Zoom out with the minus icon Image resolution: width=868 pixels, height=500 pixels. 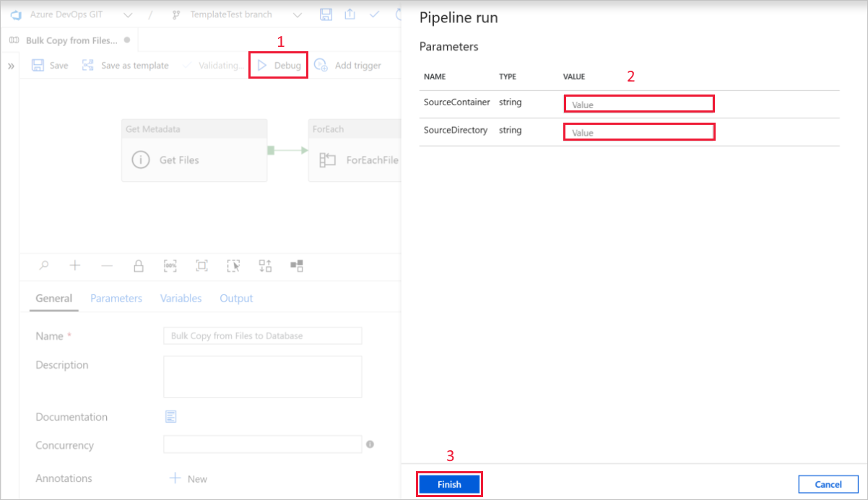(x=107, y=266)
